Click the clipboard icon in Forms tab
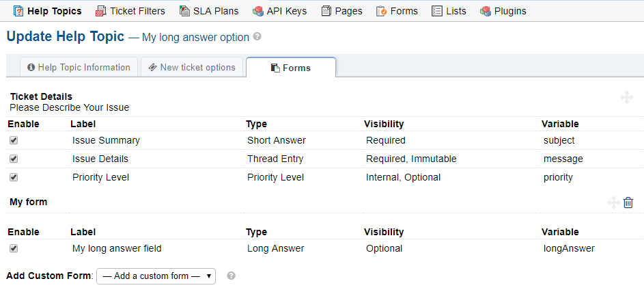This screenshot has width=644, height=292. (x=276, y=68)
